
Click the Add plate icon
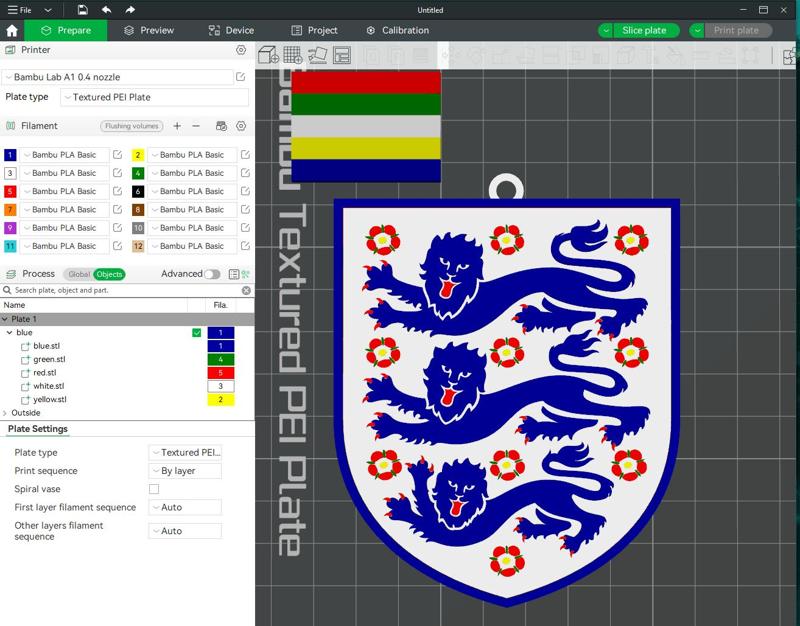coord(290,54)
